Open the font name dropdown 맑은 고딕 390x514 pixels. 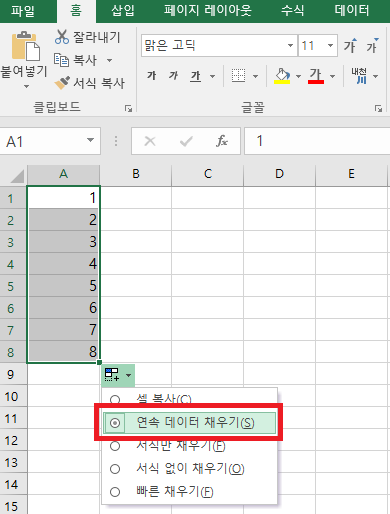coord(290,45)
